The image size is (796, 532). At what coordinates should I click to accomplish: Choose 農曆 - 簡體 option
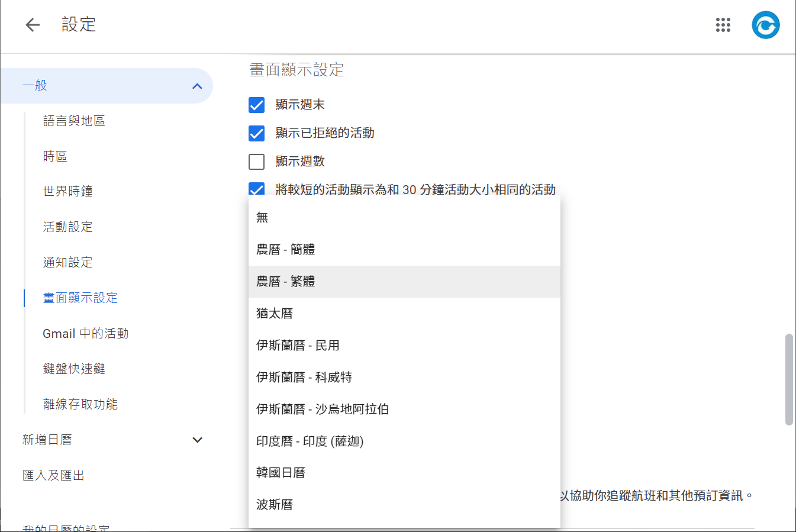(285, 249)
